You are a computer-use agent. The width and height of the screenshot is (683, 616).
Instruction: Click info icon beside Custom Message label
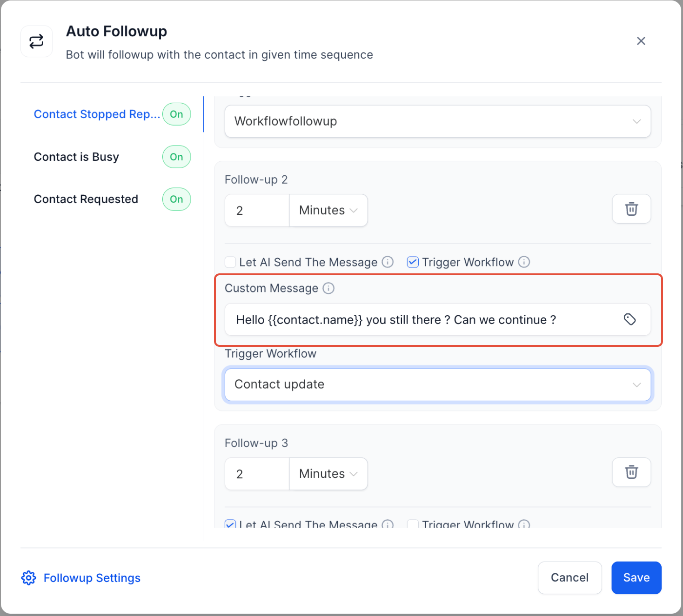(328, 288)
